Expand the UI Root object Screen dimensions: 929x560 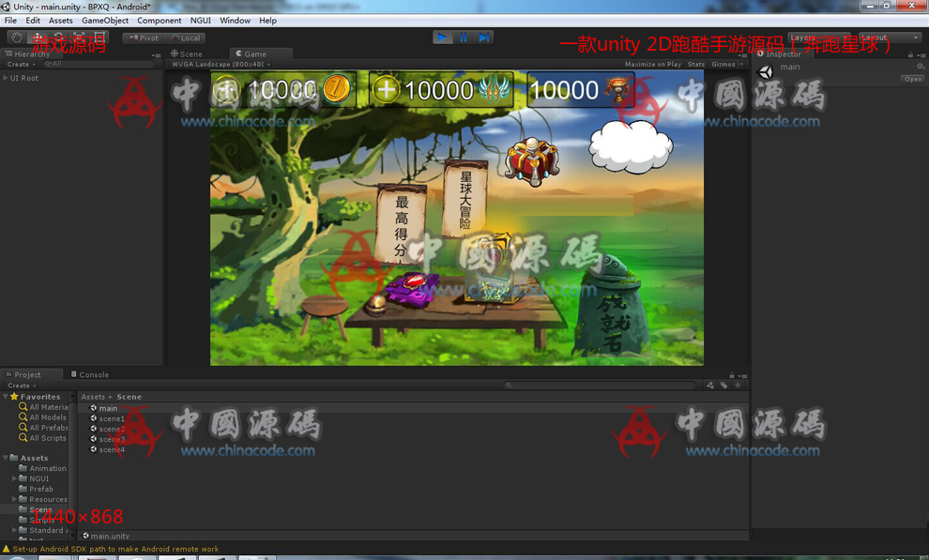6,78
